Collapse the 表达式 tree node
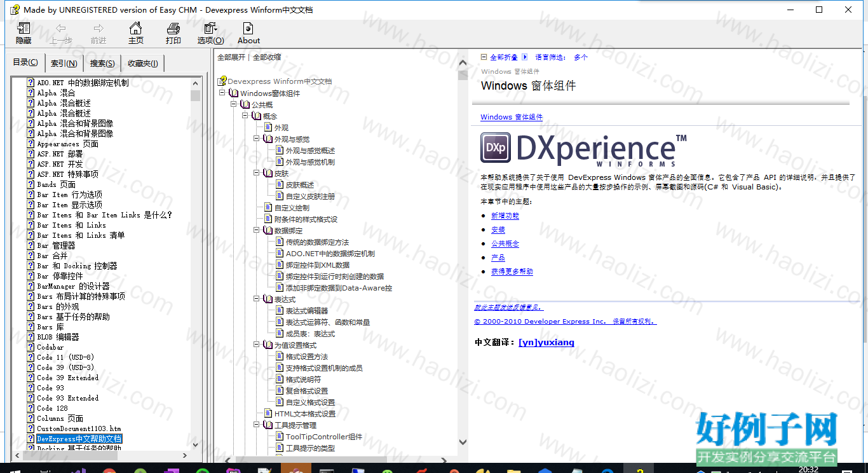Viewport: 868px width, 473px height. click(257, 299)
